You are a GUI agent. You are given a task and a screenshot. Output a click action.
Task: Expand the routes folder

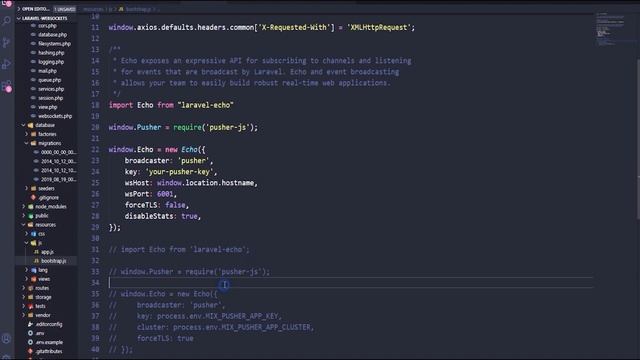[24, 288]
